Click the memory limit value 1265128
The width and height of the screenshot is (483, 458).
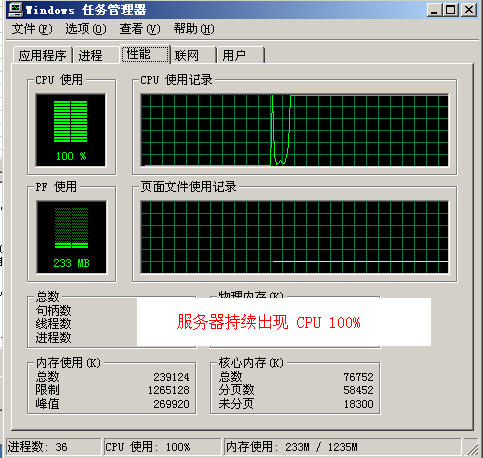(x=169, y=390)
